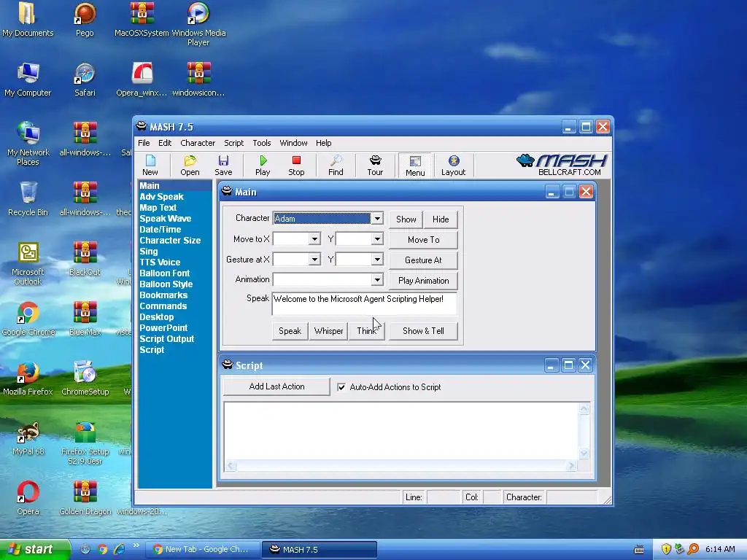Select PowerPoint in the sidebar
This screenshot has height=560, width=747.
click(163, 328)
